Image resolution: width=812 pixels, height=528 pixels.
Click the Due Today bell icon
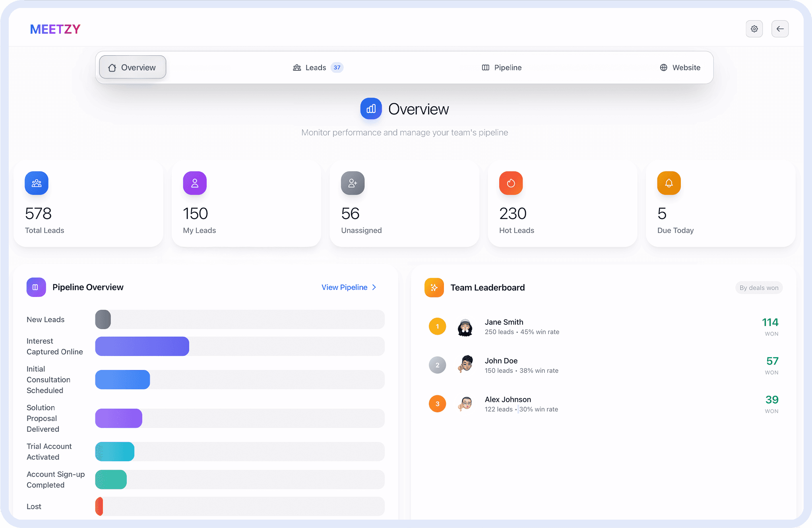click(x=669, y=183)
